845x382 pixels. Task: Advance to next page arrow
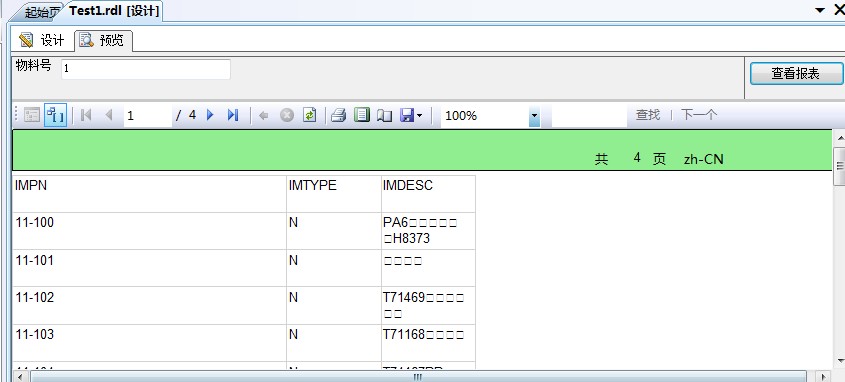coord(210,115)
